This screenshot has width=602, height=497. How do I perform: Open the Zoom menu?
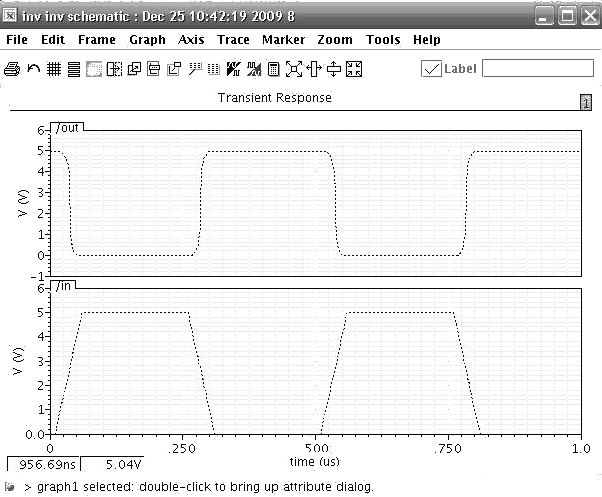point(335,40)
